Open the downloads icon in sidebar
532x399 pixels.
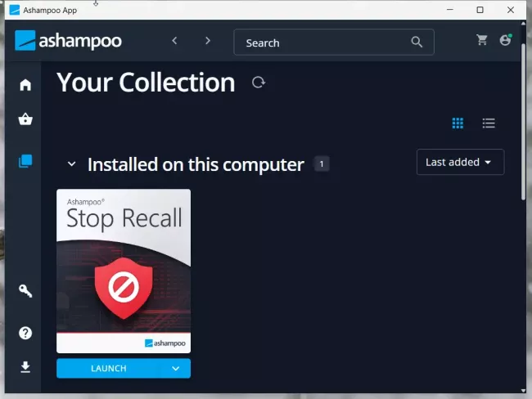pyautogui.click(x=25, y=367)
